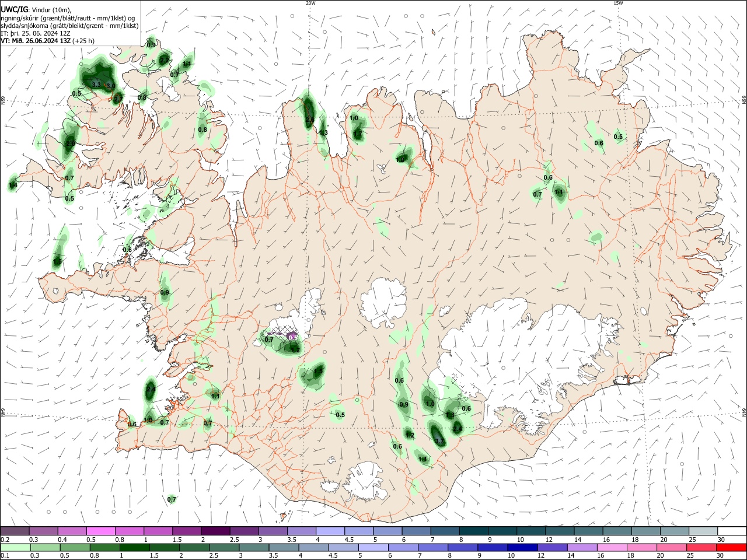The image size is (747, 560).
Task: Click the white 0.5 label on the purple snow patch
Action: [294, 337]
